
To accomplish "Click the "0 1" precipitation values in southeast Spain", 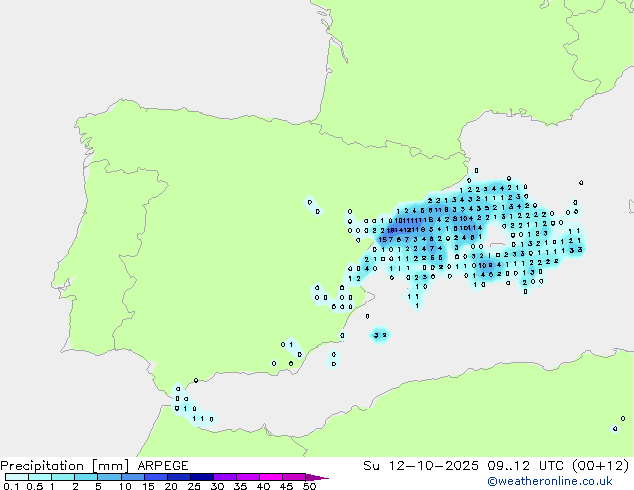I will (x=287, y=344).
